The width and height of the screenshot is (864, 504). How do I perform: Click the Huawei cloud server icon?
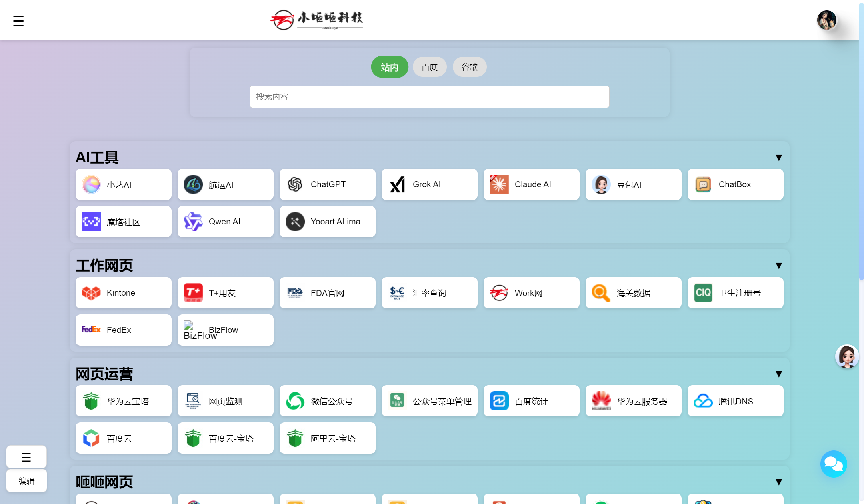[x=601, y=401]
